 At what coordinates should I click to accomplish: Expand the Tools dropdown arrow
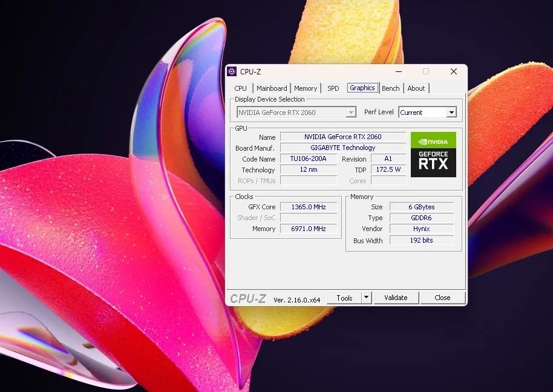pyautogui.click(x=367, y=298)
